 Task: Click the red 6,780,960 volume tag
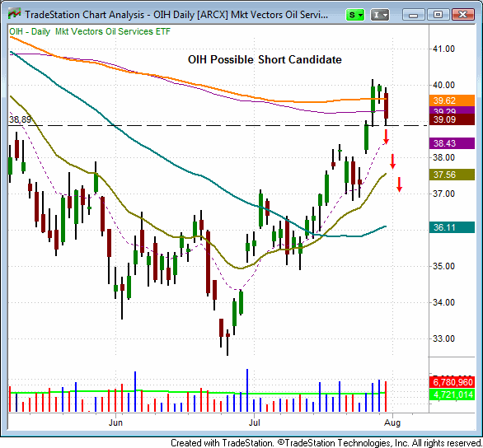tap(452, 382)
